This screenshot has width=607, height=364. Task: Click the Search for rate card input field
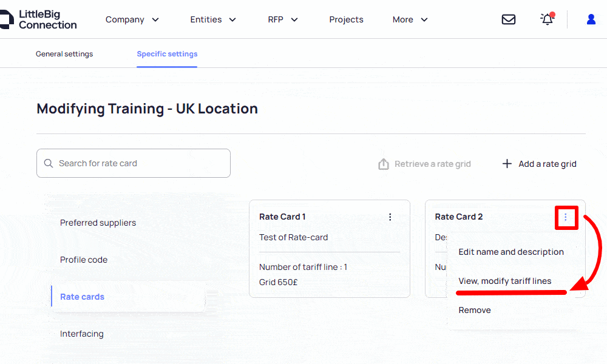coord(133,163)
